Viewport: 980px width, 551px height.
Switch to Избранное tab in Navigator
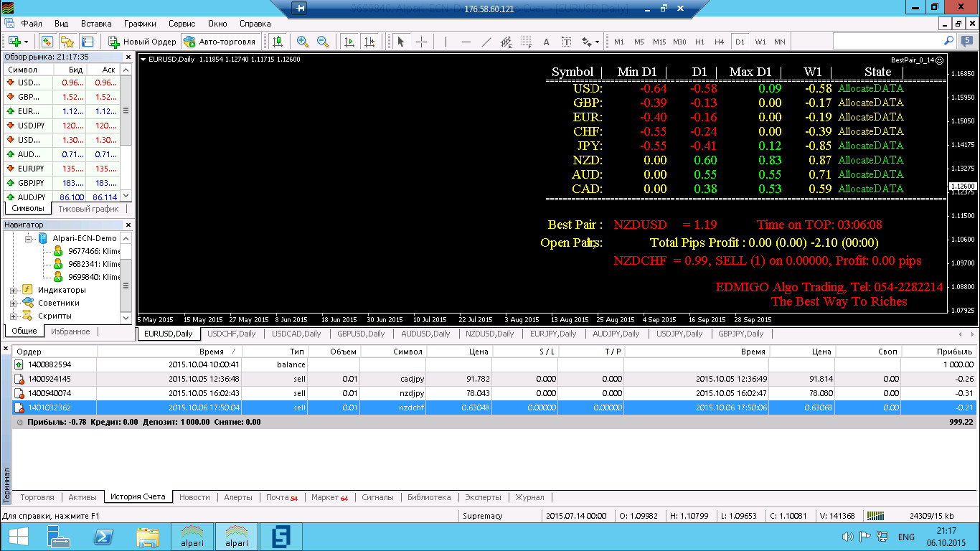click(70, 331)
